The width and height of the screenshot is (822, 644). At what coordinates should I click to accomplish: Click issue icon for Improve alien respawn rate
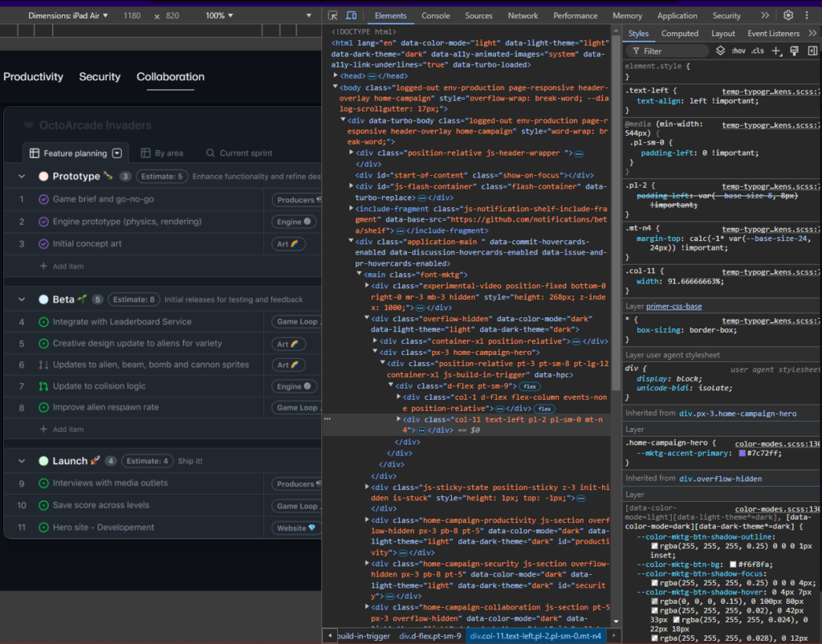point(44,407)
